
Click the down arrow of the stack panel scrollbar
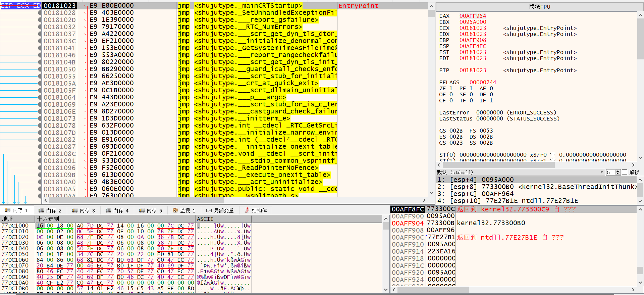(x=640, y=283)
